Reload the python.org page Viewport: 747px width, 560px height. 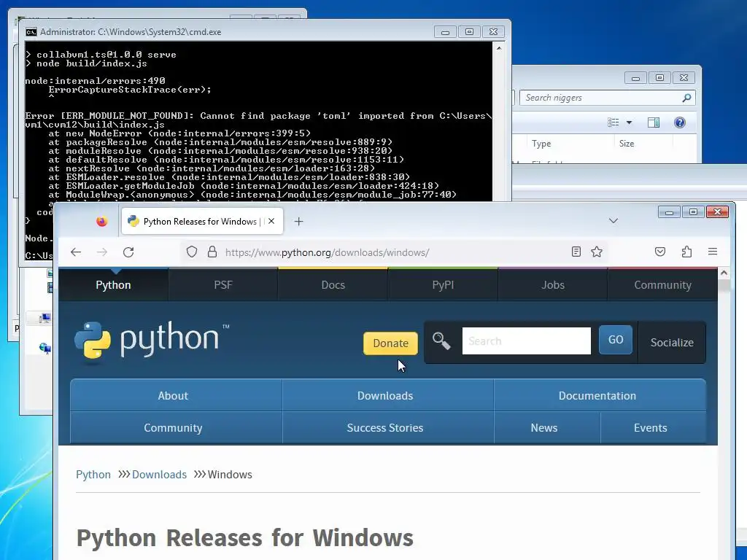tap(128, 252)
